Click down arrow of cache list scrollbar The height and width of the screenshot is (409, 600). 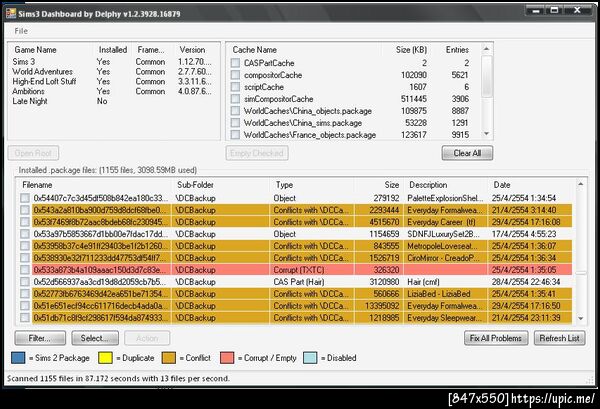tap(487, 134)
